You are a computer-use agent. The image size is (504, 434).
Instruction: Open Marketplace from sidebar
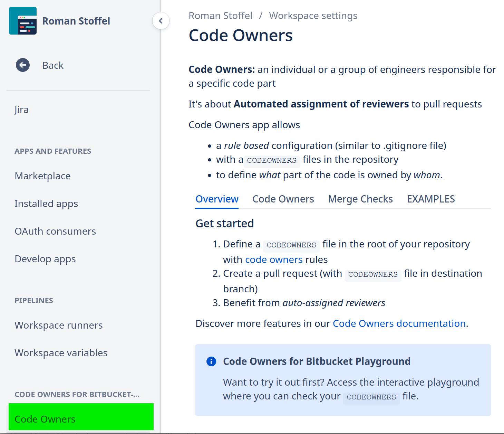(x=42, y=176)
